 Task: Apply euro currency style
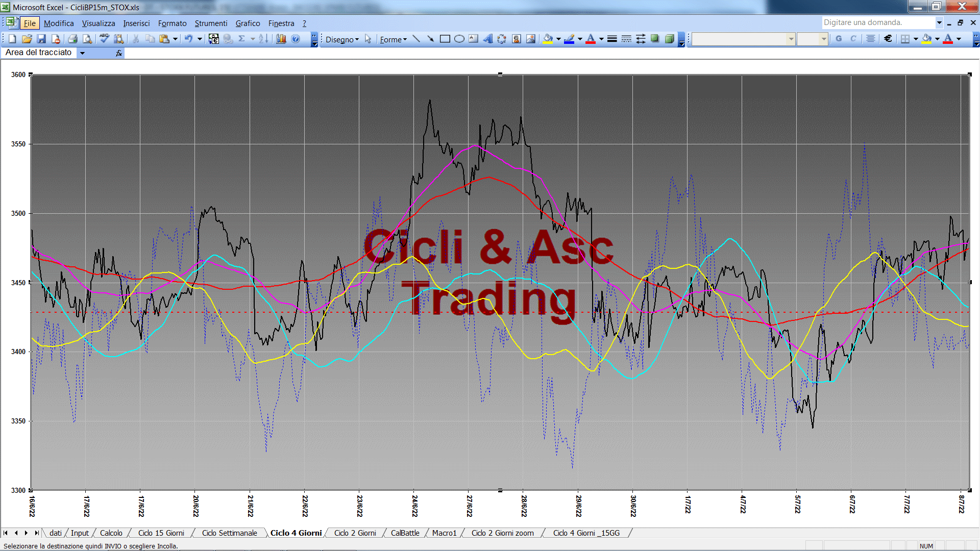[888, 39]
